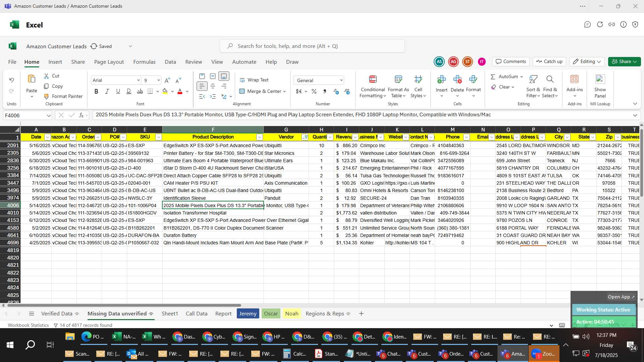The image size is (644, 362).
Task: Open the Data ribbon tab
Action: pos(170,62)
